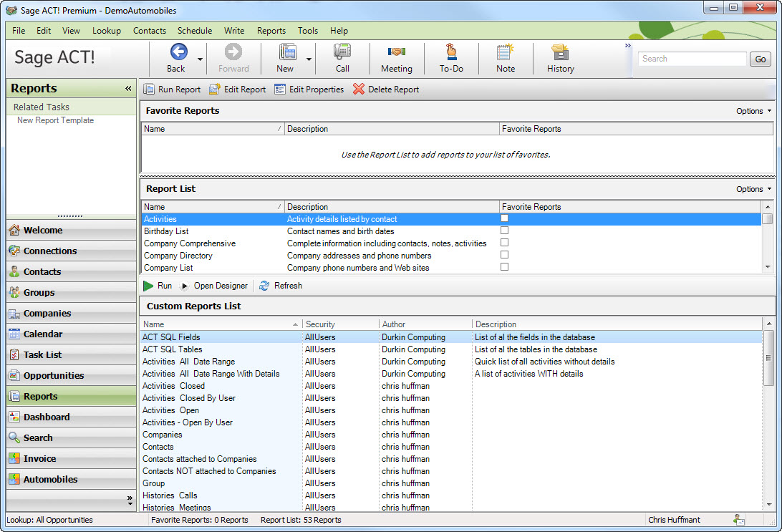Image resolution: width=782 pixels, height=532 pixels.
Task: Open Report List Options dropdown
Action: [753, 189]
